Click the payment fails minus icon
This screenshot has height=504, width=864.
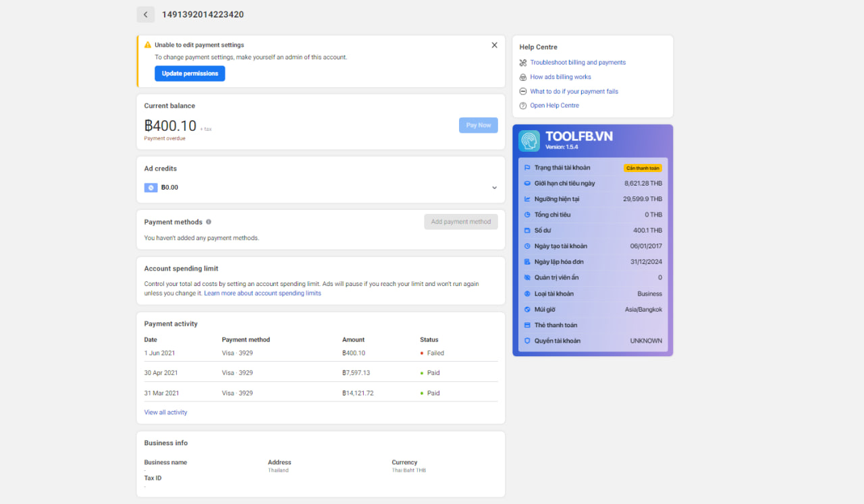[523, 92]
